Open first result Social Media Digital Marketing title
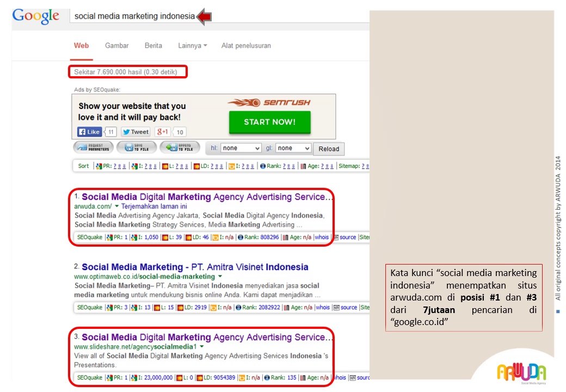Image resolution: width=566 pixels, height=392 pixels. [206, 197]
